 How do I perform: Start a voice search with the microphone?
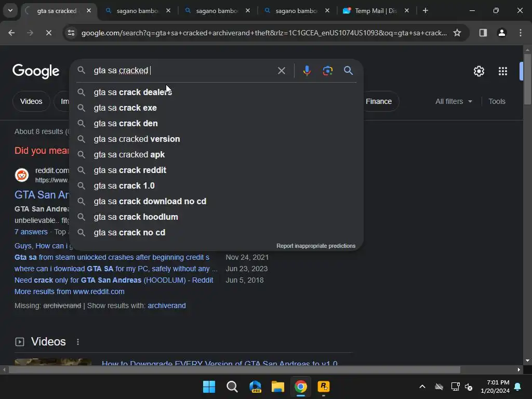coord(307,71)
